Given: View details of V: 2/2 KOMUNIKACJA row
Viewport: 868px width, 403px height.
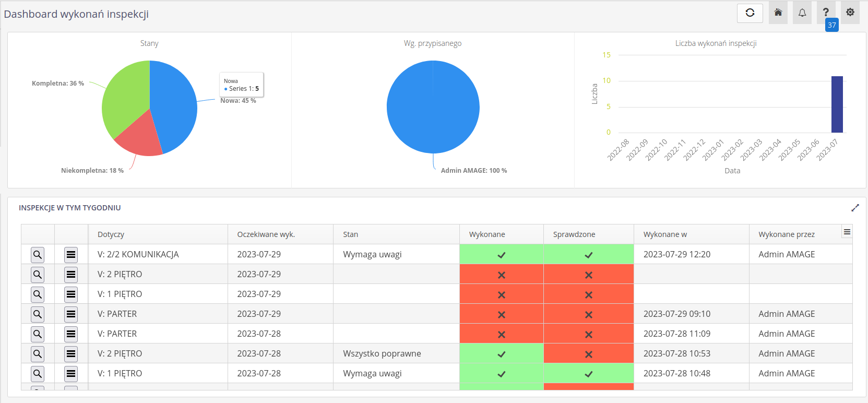Looking at the screenshot, I should (38, 255).
